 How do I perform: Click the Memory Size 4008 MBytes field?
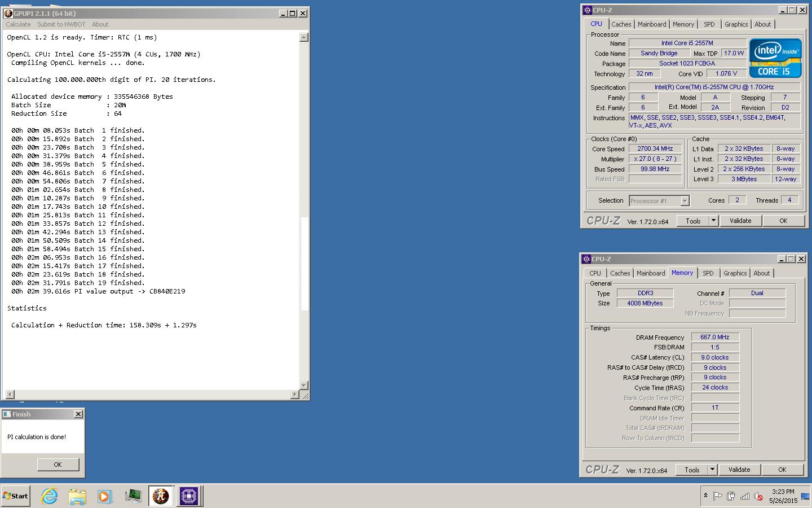(x=645, y=303)
